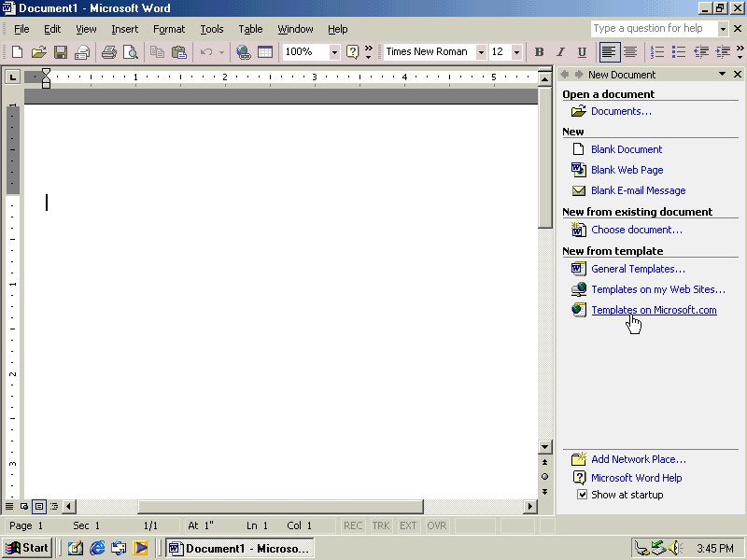Click the Previous Page double-arrow button
The image size is (747, 560).
click(x=545, y=462)
